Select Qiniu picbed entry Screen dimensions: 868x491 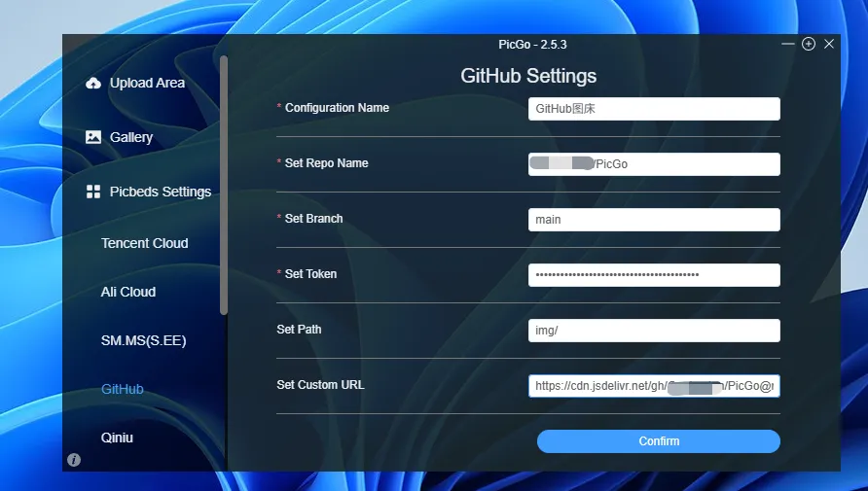click(x=117, y=438)
